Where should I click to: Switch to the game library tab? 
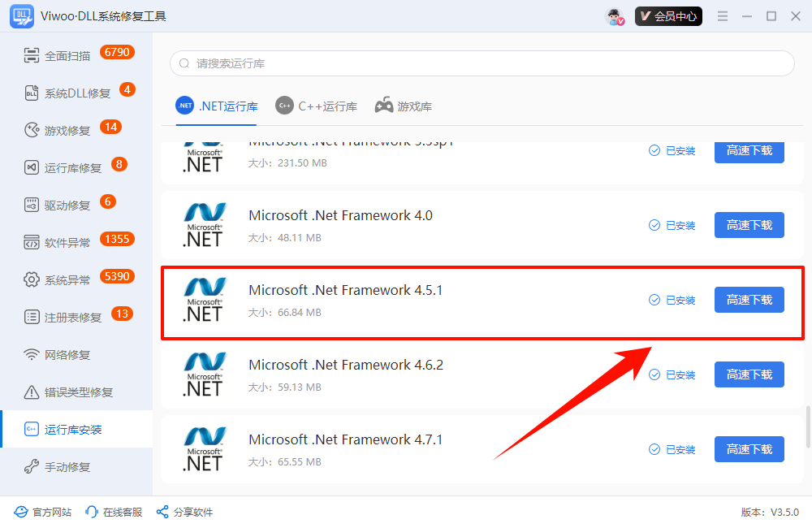(x=404, y=106)
